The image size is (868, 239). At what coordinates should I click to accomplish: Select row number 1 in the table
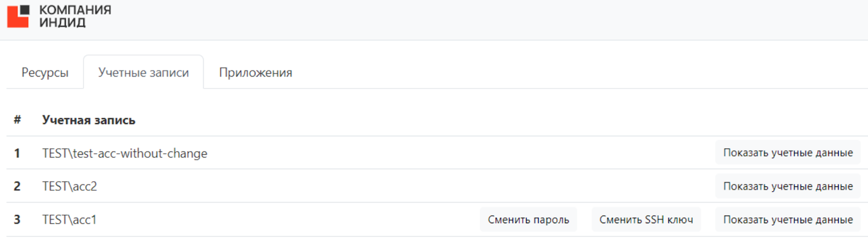[17, 154]
